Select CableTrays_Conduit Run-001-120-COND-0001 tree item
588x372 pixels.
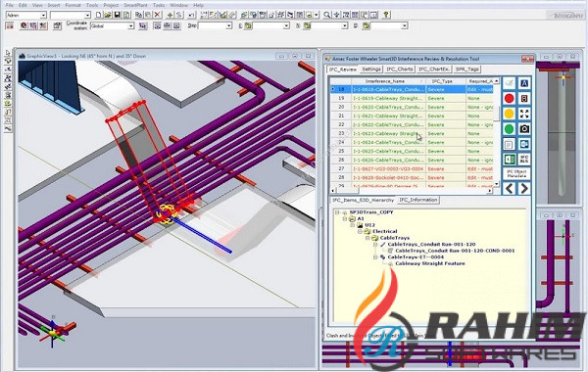455,251
